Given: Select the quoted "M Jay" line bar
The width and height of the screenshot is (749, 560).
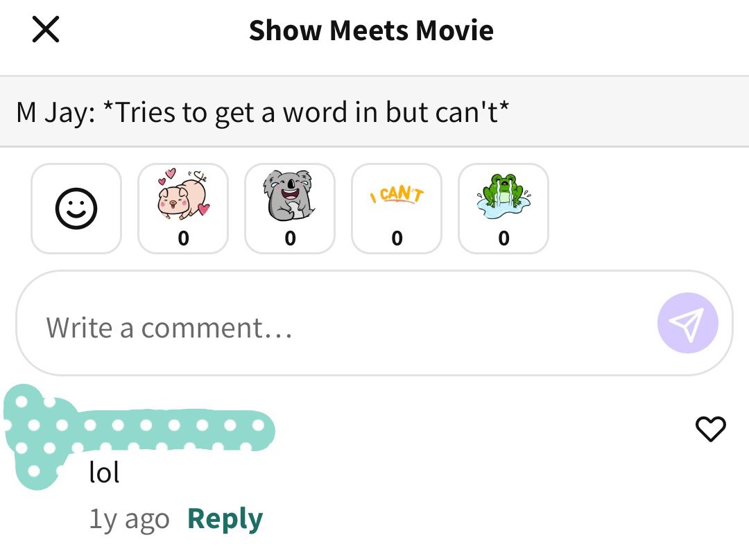Looking at the screenshot, I should click(x=374, y=112).
